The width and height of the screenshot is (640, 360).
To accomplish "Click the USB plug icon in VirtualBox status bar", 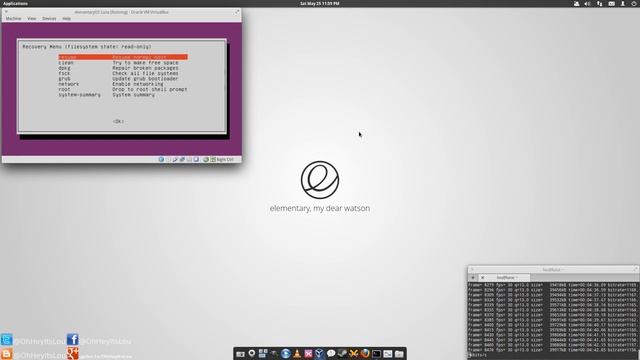I will pyautogui.click(x=175, y=159).
